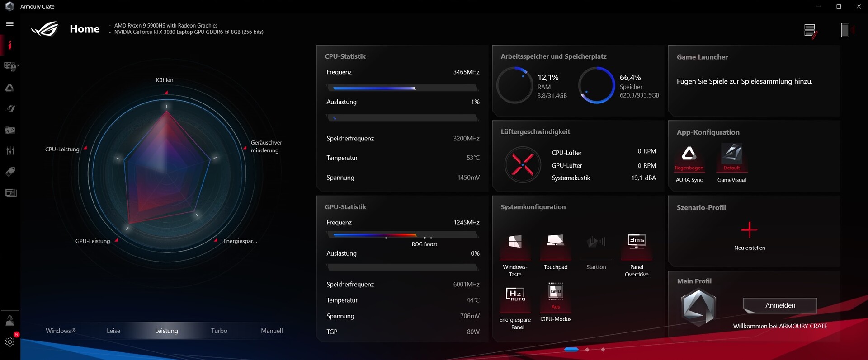
Task: Click the Speicher storage ring gauge
Action: click(597, 85)
